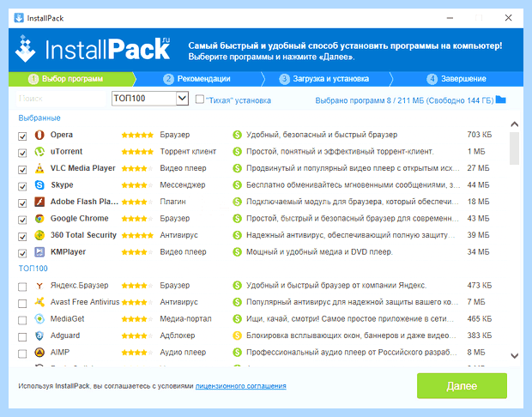Uncheck the Google Chrome checkbox
The image size is (532, 417).
22,220
